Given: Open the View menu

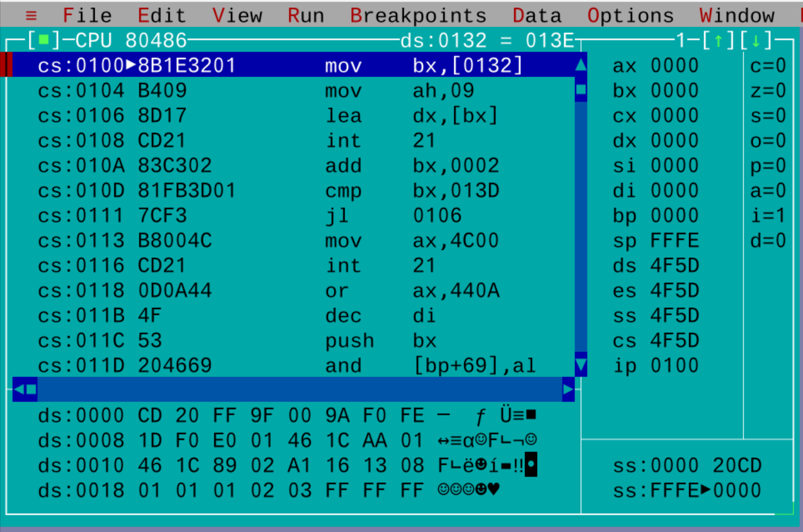Looking at the screenshot, I should tap(237, 16).
